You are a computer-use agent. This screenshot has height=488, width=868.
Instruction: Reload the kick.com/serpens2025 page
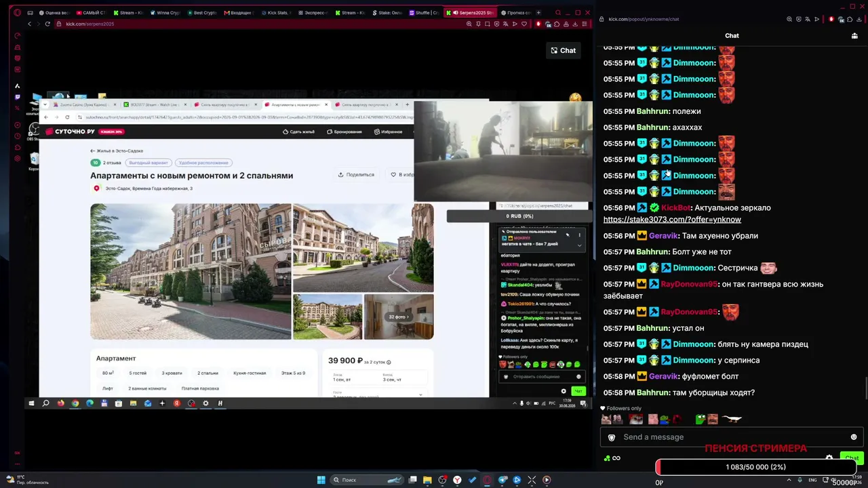click(47, 24)
